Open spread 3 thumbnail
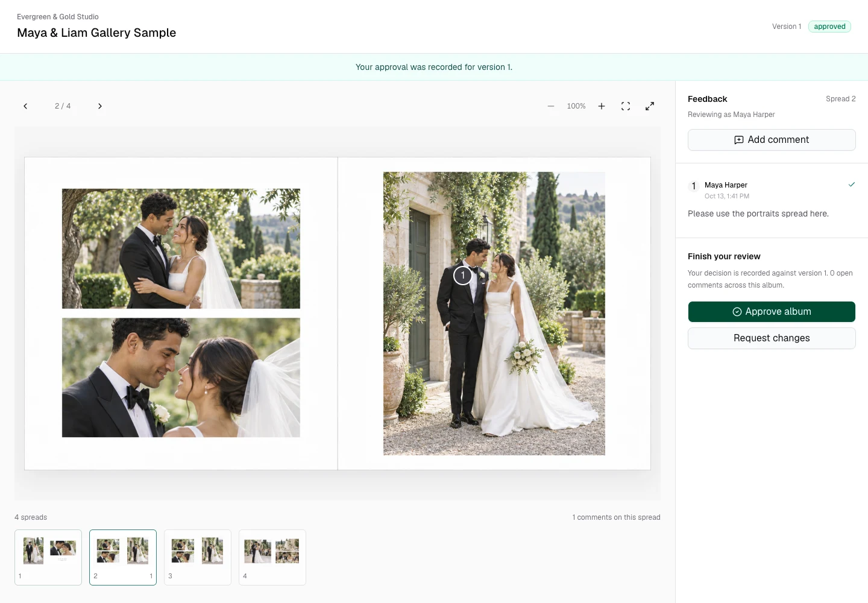Image resolution: width=868 pixels, height=603 pixels. click(x=198, y=557)
